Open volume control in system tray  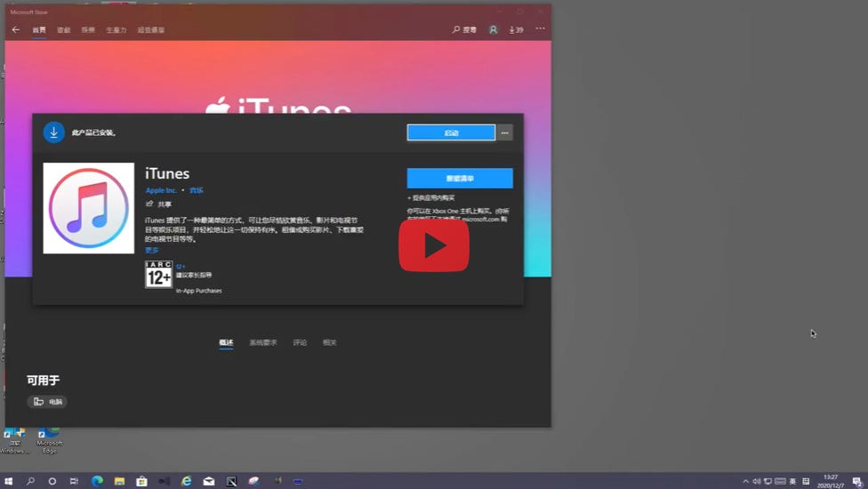(x=756, y=481)
